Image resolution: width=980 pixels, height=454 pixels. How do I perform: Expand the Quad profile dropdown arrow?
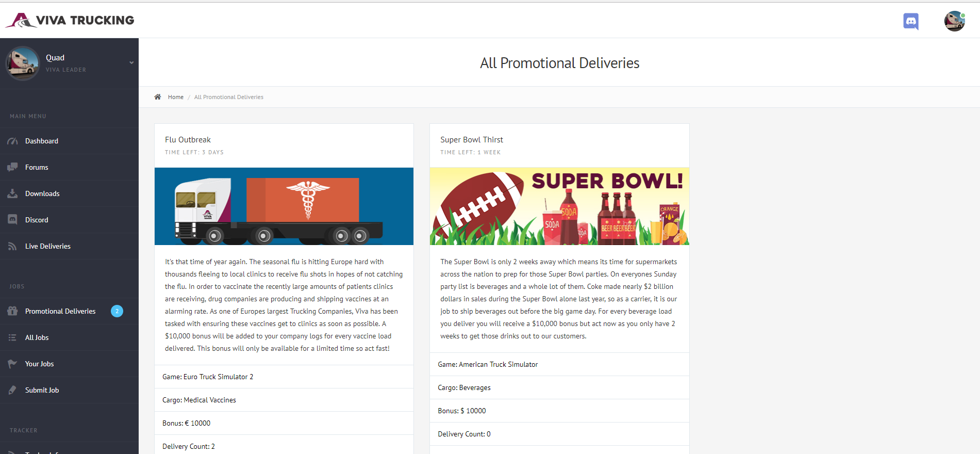pyautogui.click(x=131, y=63)
